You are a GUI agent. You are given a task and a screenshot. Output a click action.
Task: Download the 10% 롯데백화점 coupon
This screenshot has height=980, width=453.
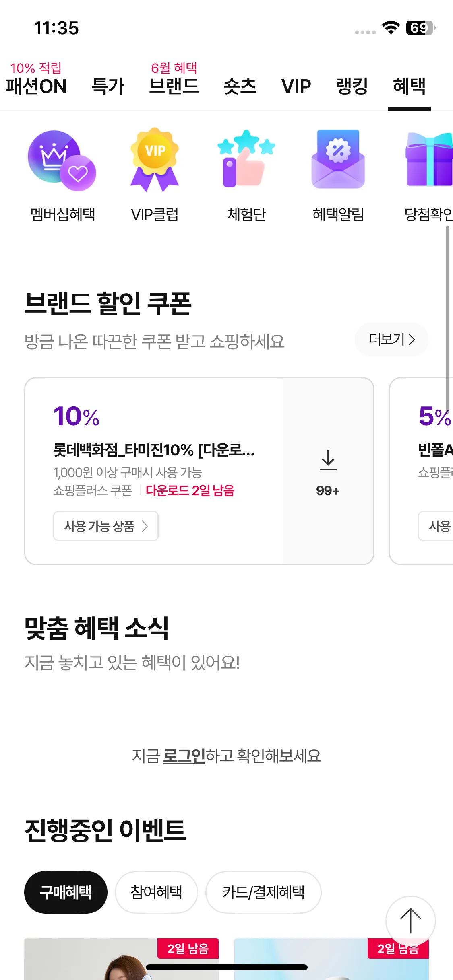tap(328, 471)
